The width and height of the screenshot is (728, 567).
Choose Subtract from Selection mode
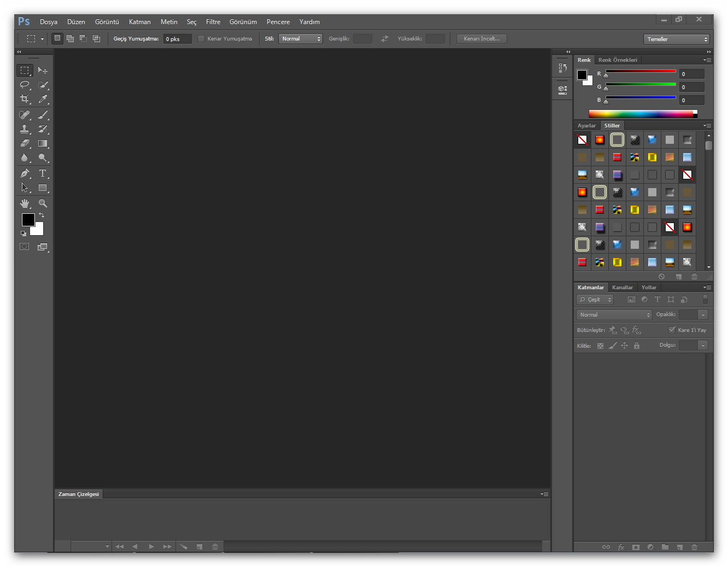pos(83,38)
